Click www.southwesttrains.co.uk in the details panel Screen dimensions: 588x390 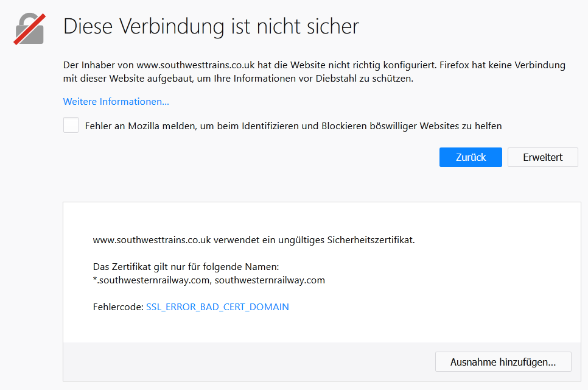pos(152,240)
